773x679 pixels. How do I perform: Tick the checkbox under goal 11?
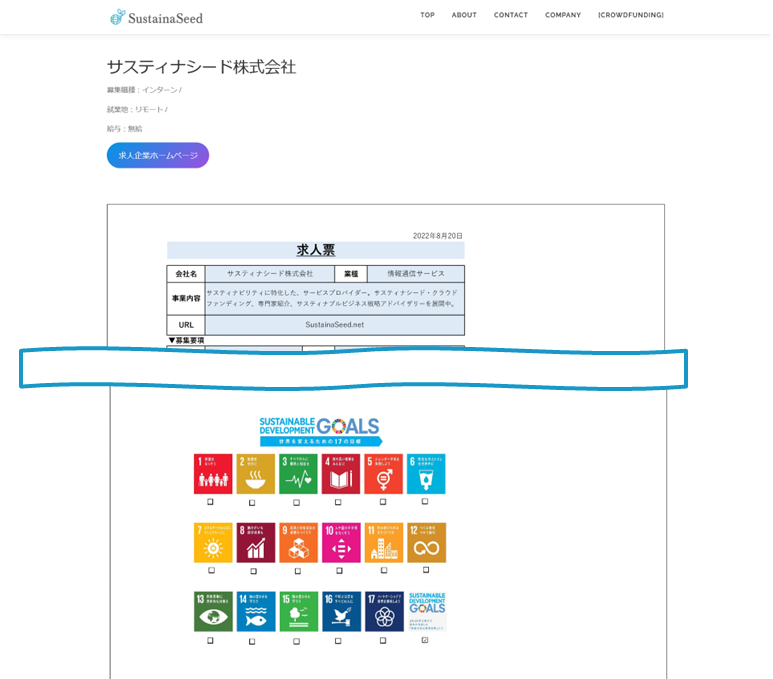tap(384, 570)
